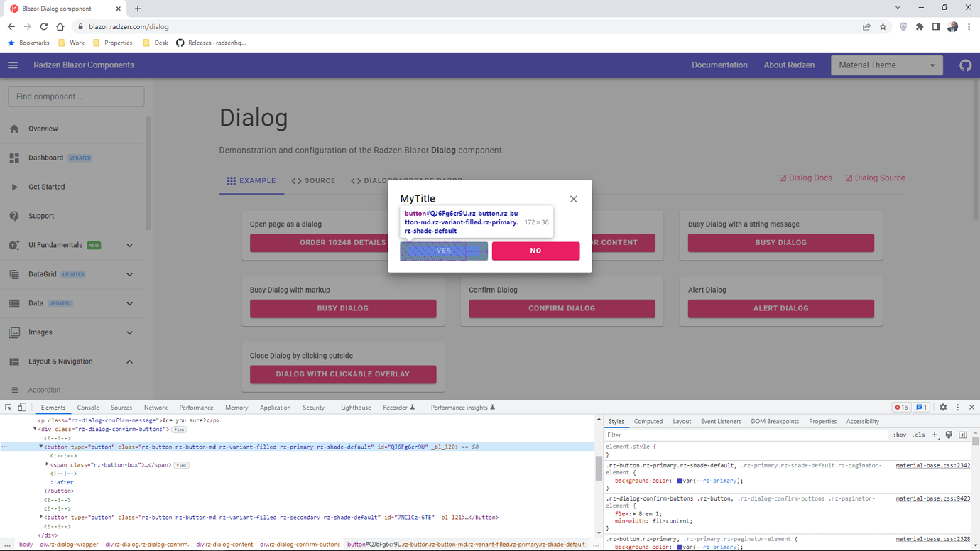The width and height of the screenshot is (980, 551).
Task: Click the --rz-primary background color swatch
Action: 680,481
